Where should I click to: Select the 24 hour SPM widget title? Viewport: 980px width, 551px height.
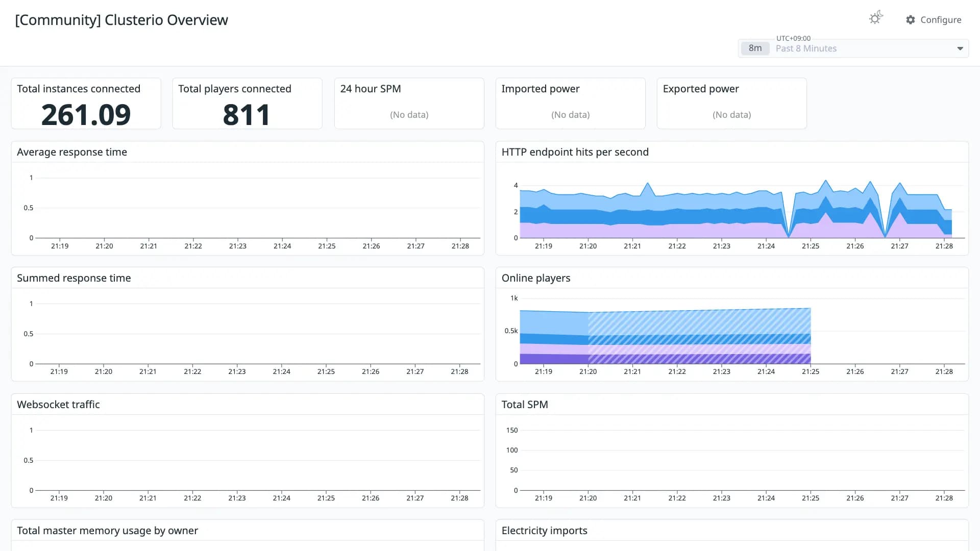point(371,89)
